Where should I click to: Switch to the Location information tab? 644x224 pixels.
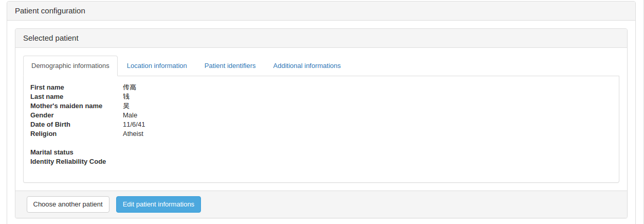157,66
